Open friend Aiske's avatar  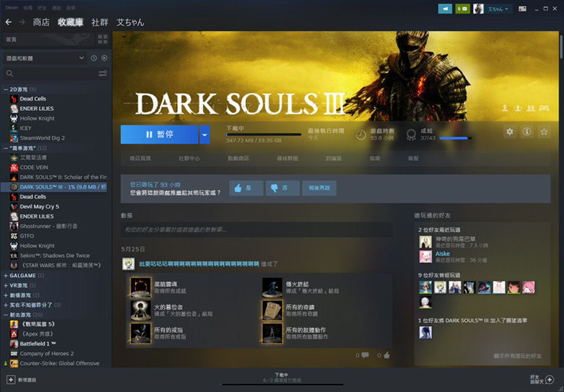click(426, 257)
